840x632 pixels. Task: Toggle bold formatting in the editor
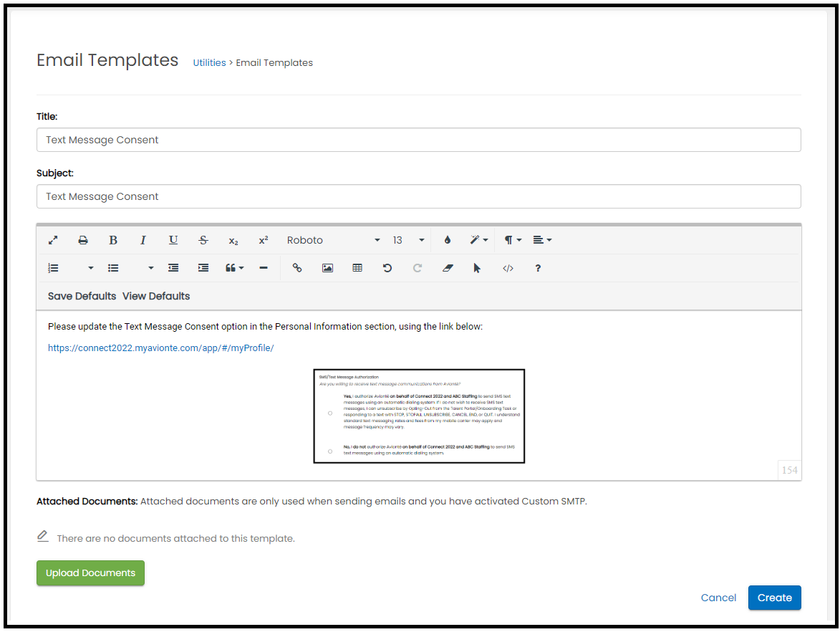coord(113,240)
